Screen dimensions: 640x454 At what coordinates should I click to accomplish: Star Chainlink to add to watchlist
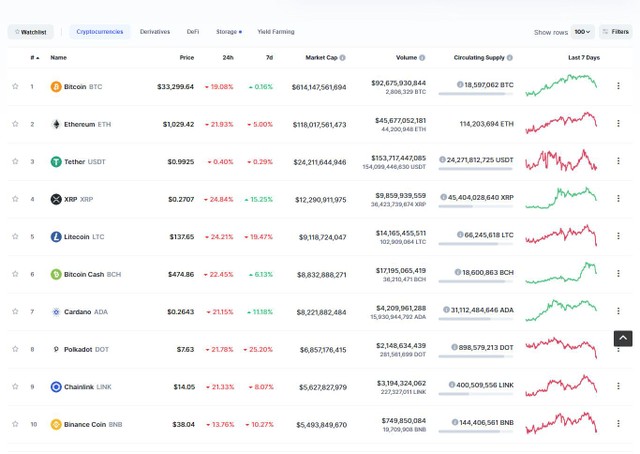click(x=15, y=387)
